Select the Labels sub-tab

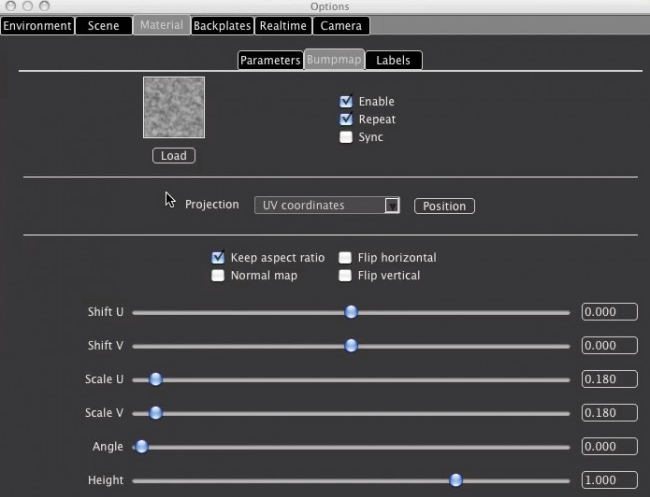coord(393,60)
